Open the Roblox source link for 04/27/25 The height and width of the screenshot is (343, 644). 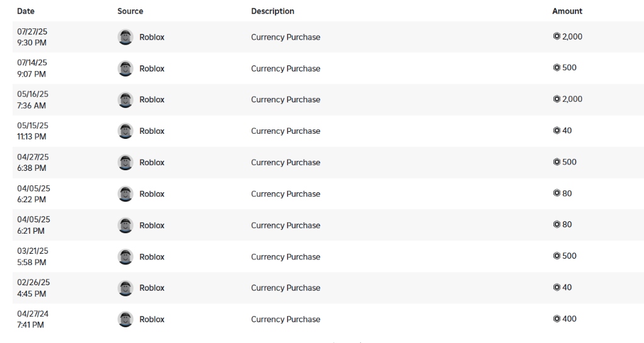coord(152,163)
